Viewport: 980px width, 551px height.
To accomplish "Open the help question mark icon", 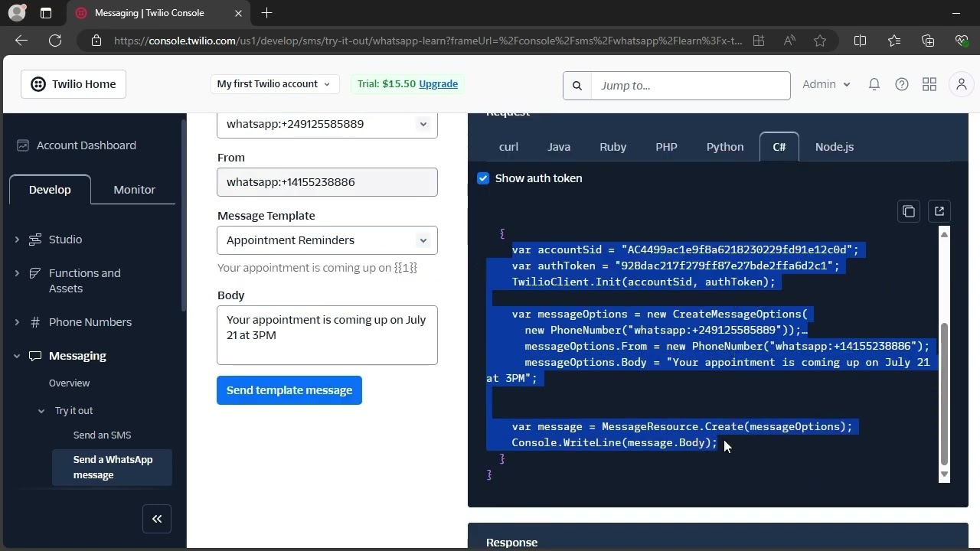I will [902, 84].
